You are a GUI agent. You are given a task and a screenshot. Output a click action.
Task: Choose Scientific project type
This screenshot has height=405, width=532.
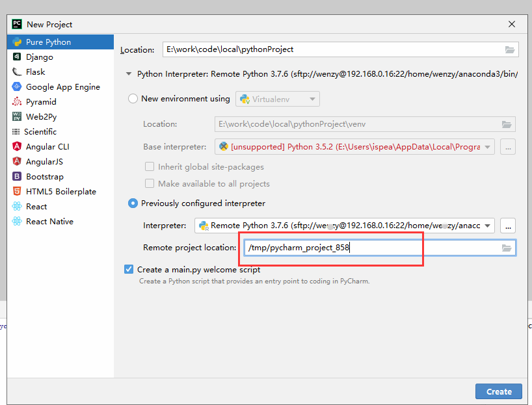click(x=60, y=131)
